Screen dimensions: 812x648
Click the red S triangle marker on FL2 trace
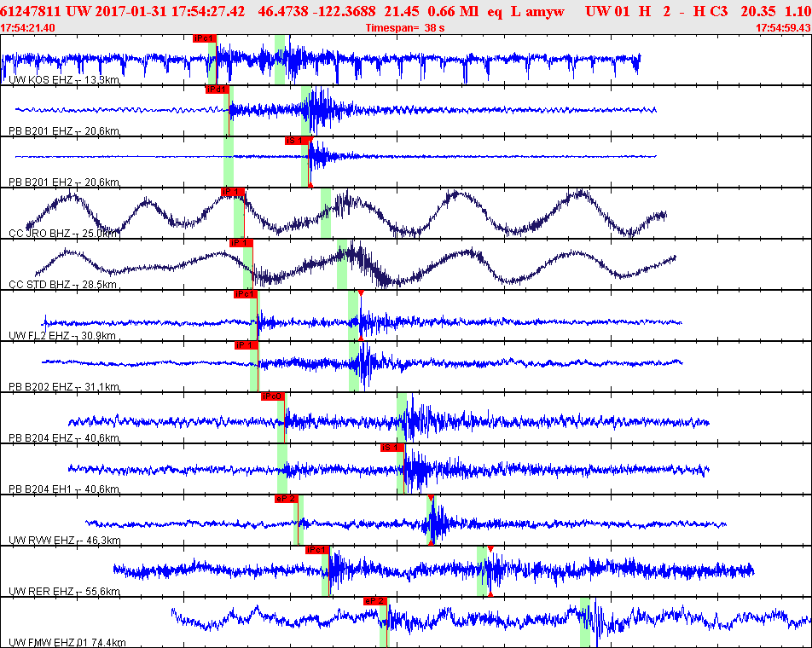click(x=361, y=293)
